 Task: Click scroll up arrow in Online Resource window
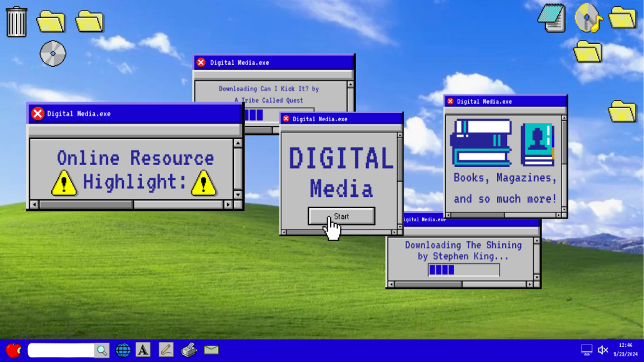[238, 143]
